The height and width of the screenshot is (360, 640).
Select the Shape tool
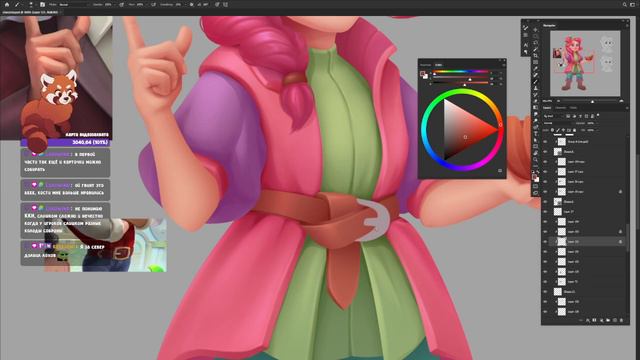pyautogui.click(x=535, y=147)
